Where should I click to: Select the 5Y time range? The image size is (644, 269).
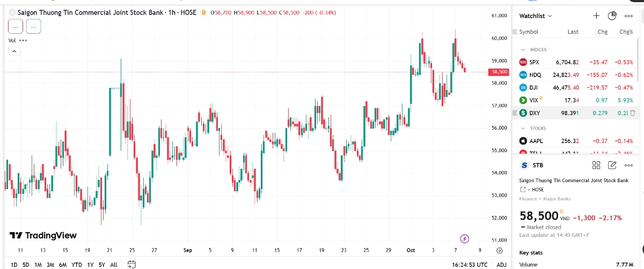click(x=101, y=265)
